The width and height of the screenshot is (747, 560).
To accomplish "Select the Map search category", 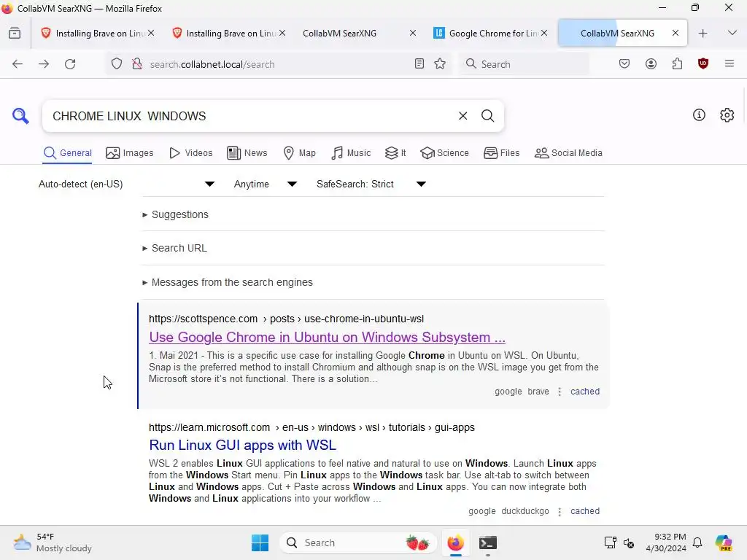I will pyautogui.click(x=299, y=153).
